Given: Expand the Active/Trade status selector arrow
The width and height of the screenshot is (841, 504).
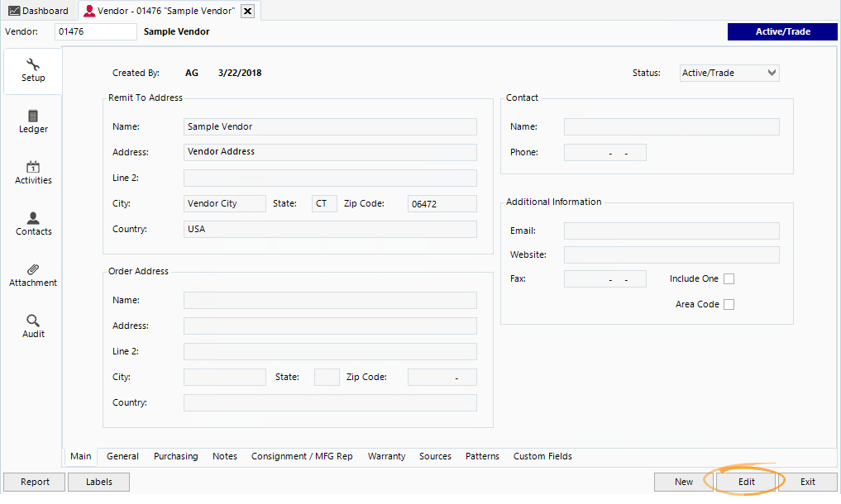Looking at the screenshot, I should (772, 73).
